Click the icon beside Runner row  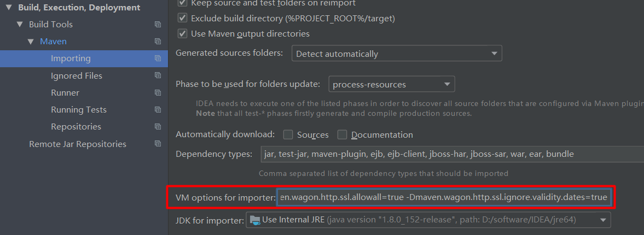click(158, 92)
